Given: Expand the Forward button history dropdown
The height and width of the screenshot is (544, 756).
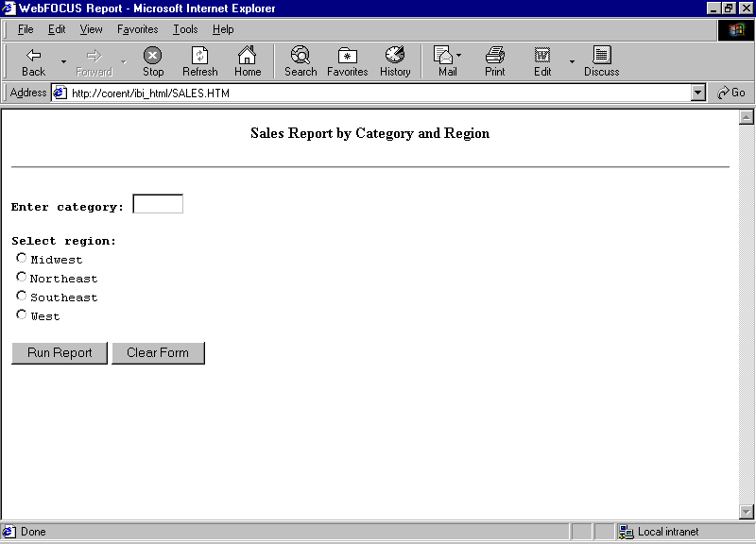Looking at the screenshot, I should click(124, 61).
